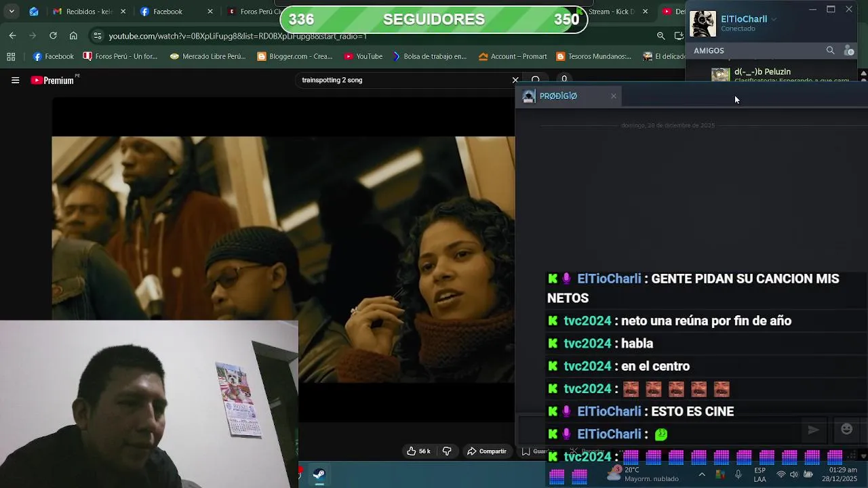Image resolution: width=868 pixels, height=488 pixels.
Task: Open the Bolsa de trabajo bookmark
Action: click(429, 56)
